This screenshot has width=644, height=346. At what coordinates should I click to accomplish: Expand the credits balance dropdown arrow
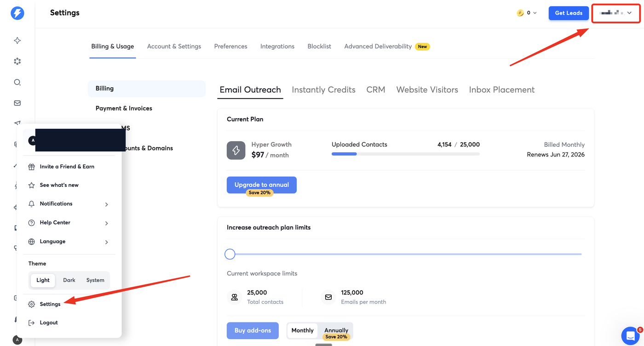pos(535,13)
